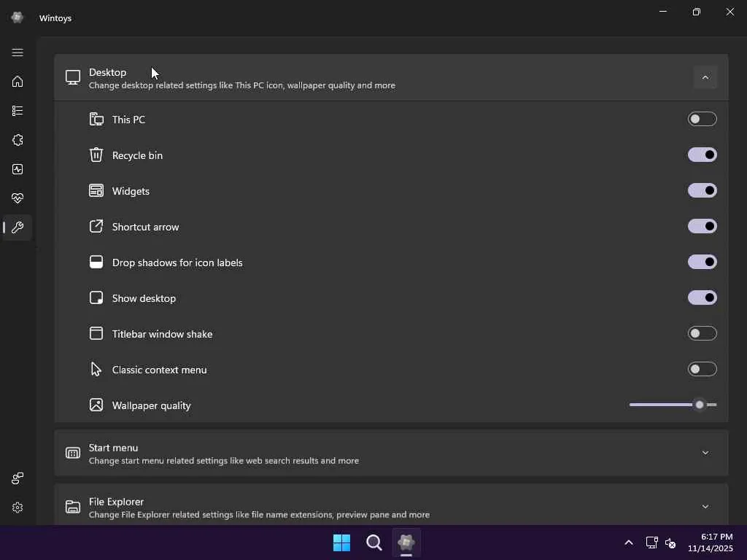Click the Desktop monitor icon in header
747x560 pixels.
[73, 77]
